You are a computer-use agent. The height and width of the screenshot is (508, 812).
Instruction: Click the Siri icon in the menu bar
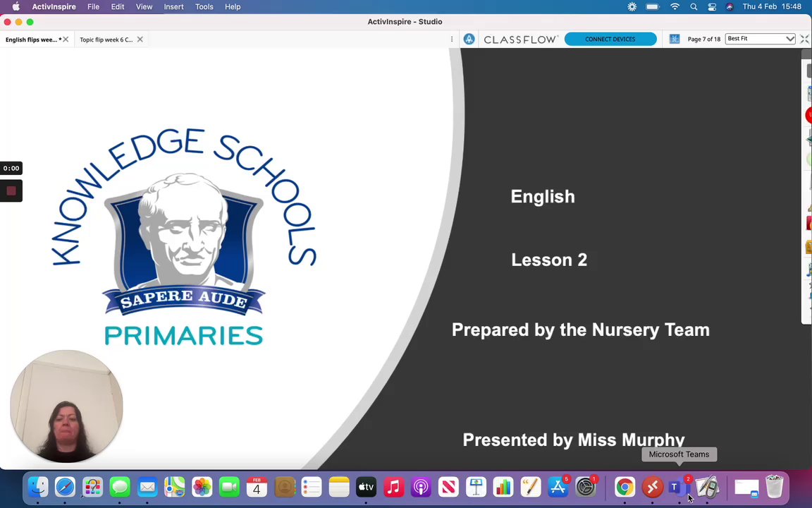coord(730,7)
